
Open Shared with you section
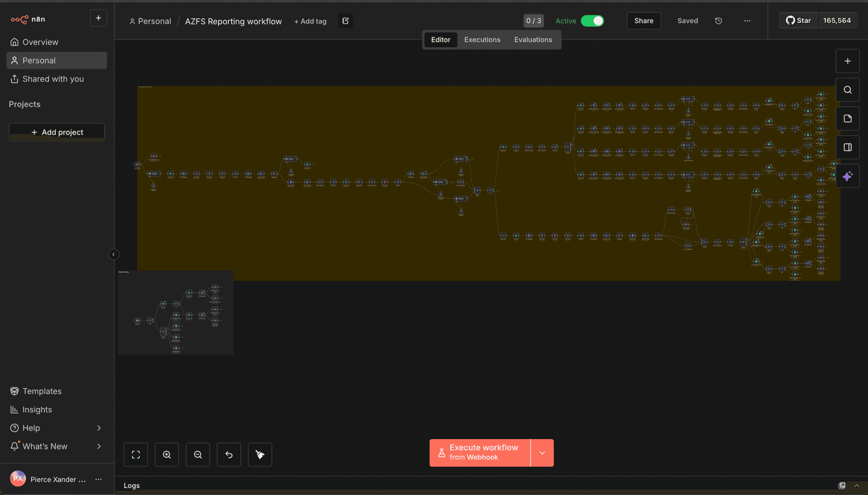56,79
